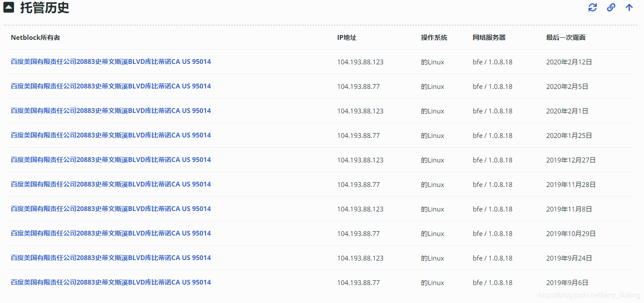Screen dimensions: 644x303
Task: Collapse the 托管历史 section arrow
Action: (9, 7)
